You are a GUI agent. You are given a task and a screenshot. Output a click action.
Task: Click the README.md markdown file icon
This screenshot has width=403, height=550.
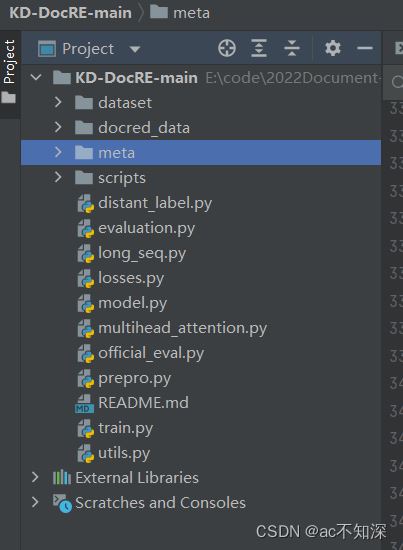[84, 403]
